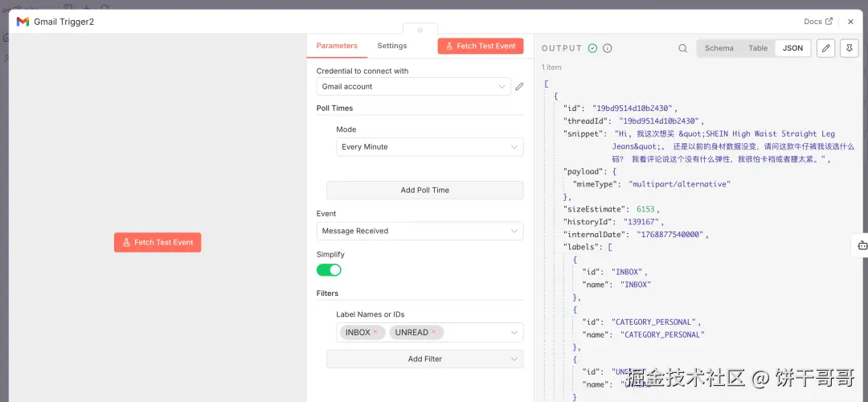Switch output view to Table
Image resolution: width=868 pixels, height=402 pixels.
click(758, 48)
